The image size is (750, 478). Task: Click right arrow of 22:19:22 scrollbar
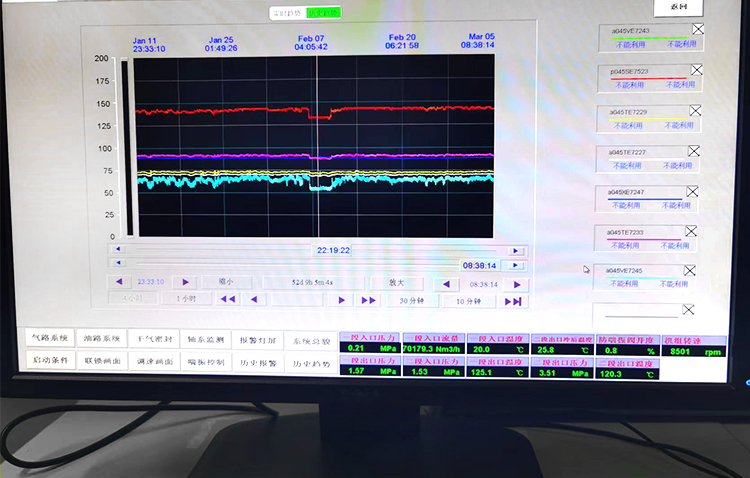point(516,251)
